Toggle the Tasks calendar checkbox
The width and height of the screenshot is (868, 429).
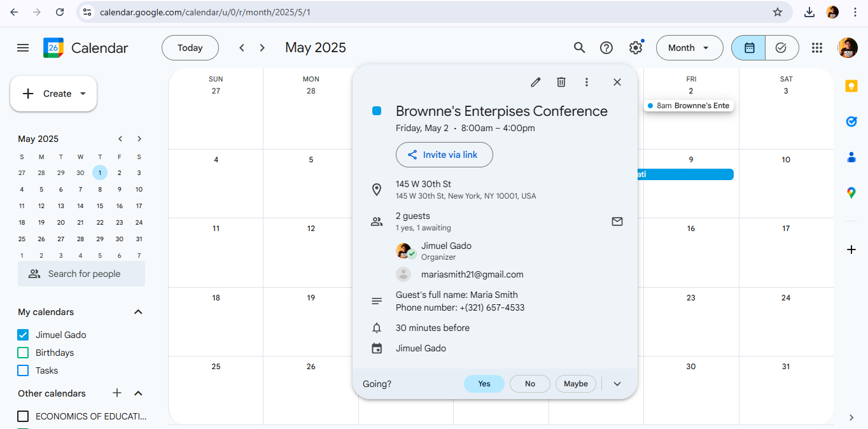coord(24,370)
